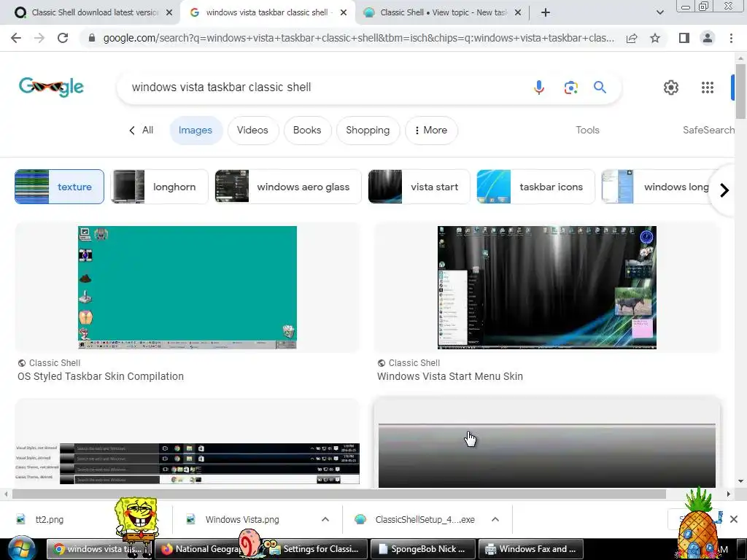Open Tools filter options
Viewport: 747px width, 560px height.
click(x=587, y=130)
